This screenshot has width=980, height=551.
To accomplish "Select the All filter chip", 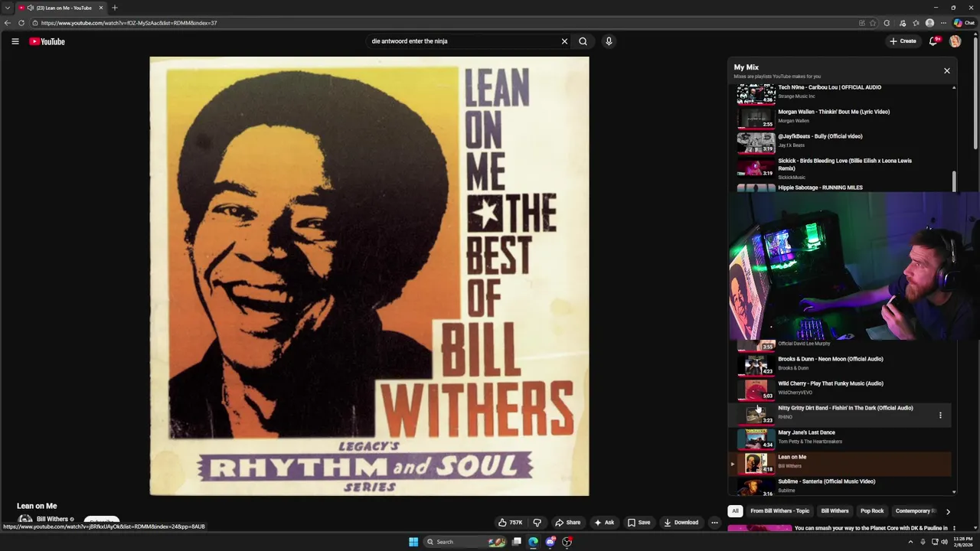I will click(x=735, y=511).
